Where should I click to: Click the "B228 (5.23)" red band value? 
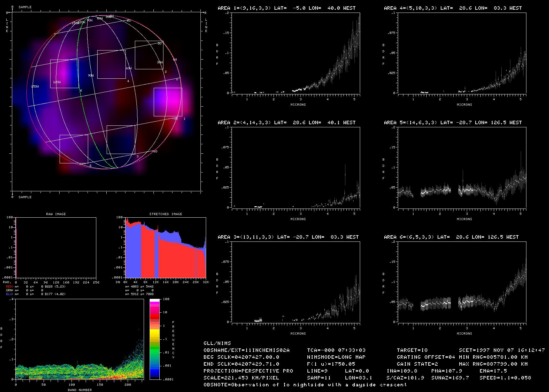point(55,287)
